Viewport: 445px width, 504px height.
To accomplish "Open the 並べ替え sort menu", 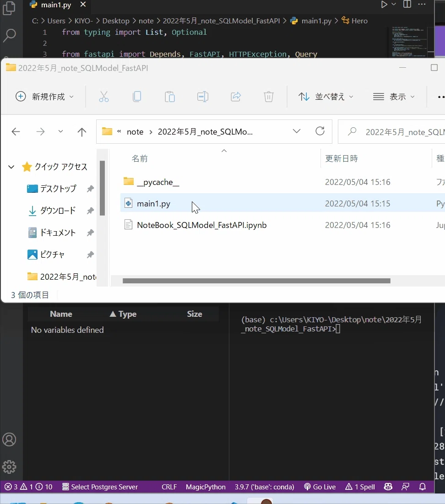I will [326, 97].
